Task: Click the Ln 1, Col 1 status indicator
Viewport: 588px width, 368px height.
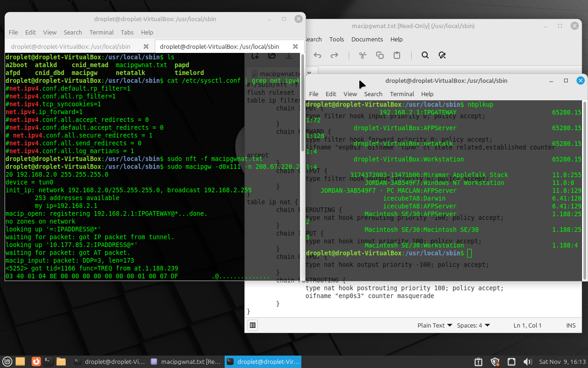Action: [528, 325]
